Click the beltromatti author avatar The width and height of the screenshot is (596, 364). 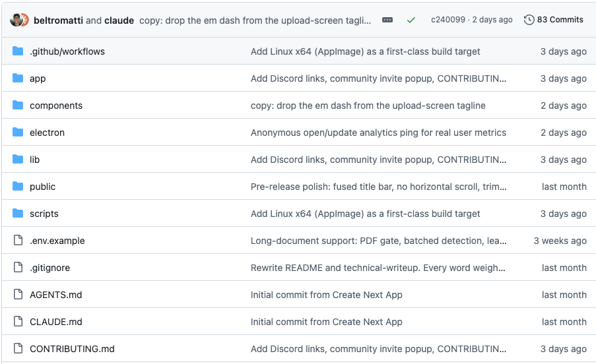tap(16, 20)
